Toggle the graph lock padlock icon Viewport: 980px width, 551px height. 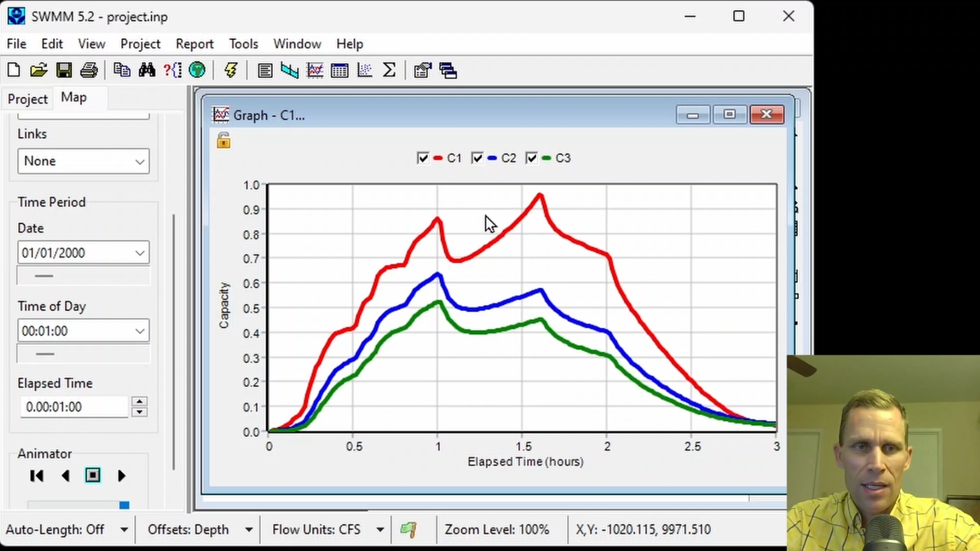pos(223,140)
